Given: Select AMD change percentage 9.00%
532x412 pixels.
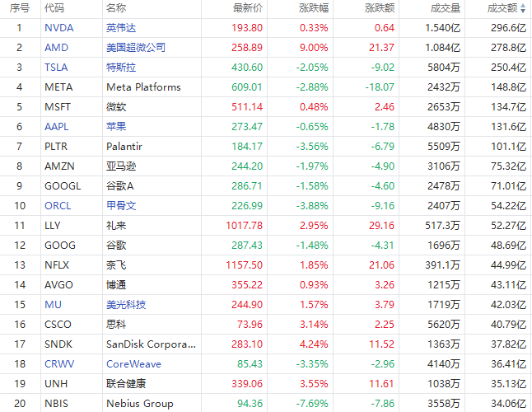Looking at the screenshot, I should (x=314, y=48).
